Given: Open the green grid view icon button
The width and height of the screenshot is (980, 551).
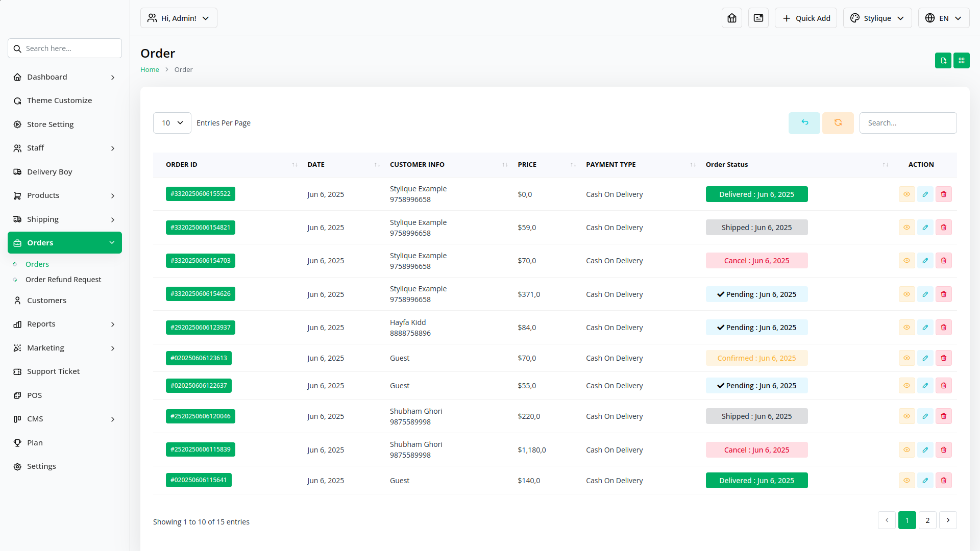Looking at the screenshot, I should 961,60.
